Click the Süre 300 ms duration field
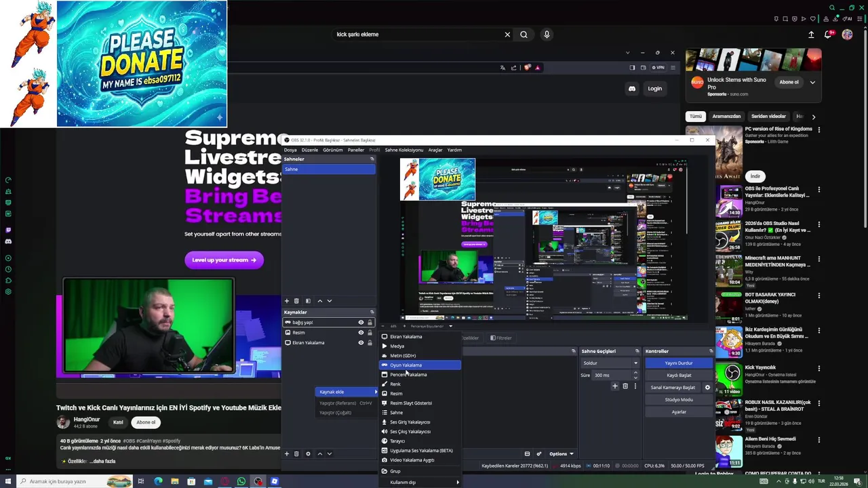 pyautogui.click(x=616, y=375)
